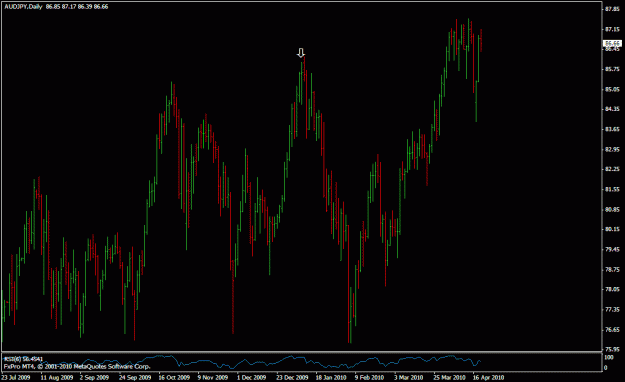This screenshot has height=382, width=625.
Task: Click the 2 Sep 2009 date label
Action: [x=94, y=377]
